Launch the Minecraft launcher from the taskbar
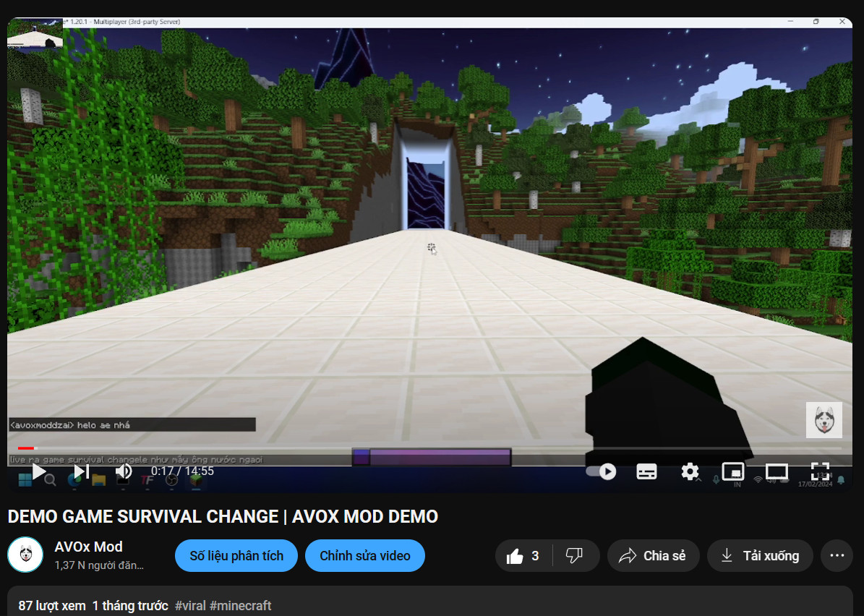 pyautogui.click(x=197, y=481)
